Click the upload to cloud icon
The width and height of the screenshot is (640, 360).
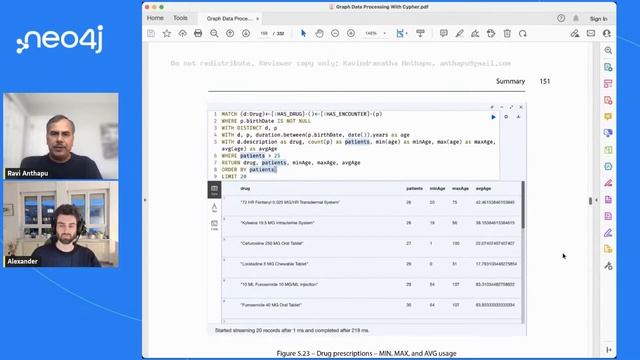tap(182, 33)
